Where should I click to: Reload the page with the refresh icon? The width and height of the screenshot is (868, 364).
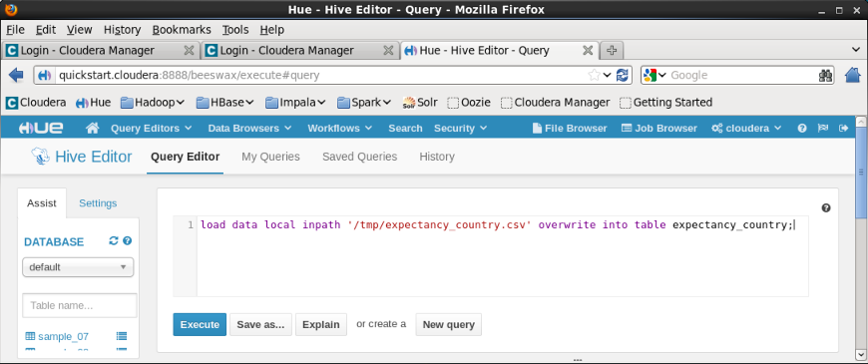[623, 75]
